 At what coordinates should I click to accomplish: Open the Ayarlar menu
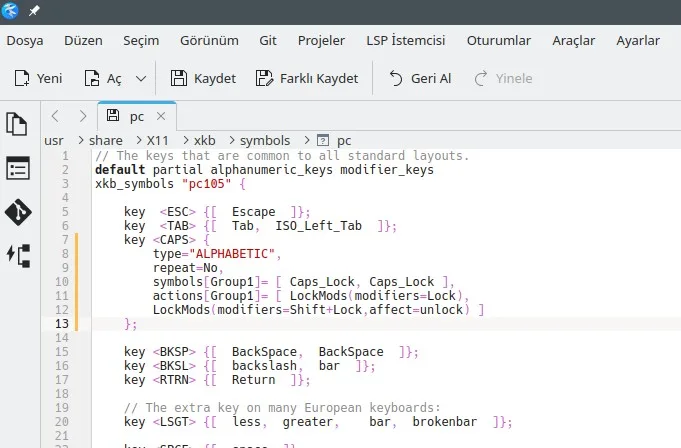click(638, 40)
